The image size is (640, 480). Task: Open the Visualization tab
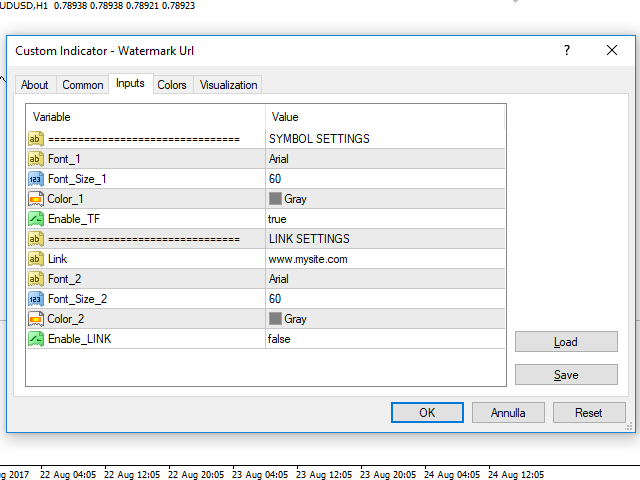pyautogui.click(x=228, y=85)
